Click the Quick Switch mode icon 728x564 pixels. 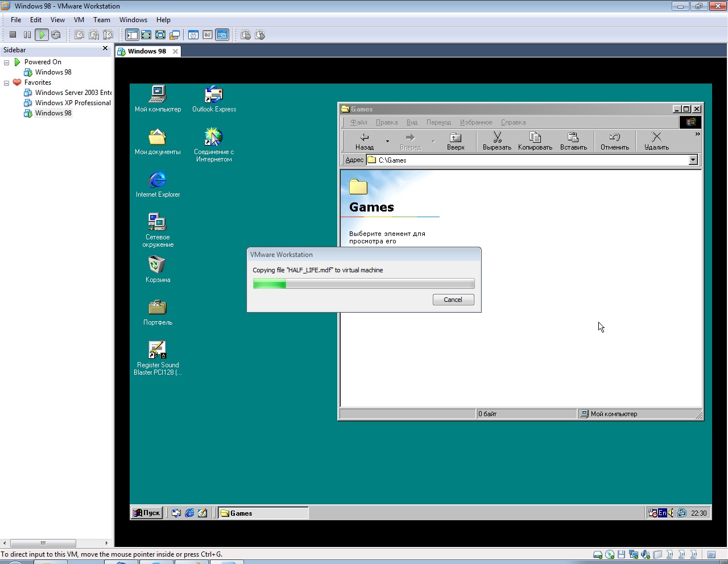point(146,35)
